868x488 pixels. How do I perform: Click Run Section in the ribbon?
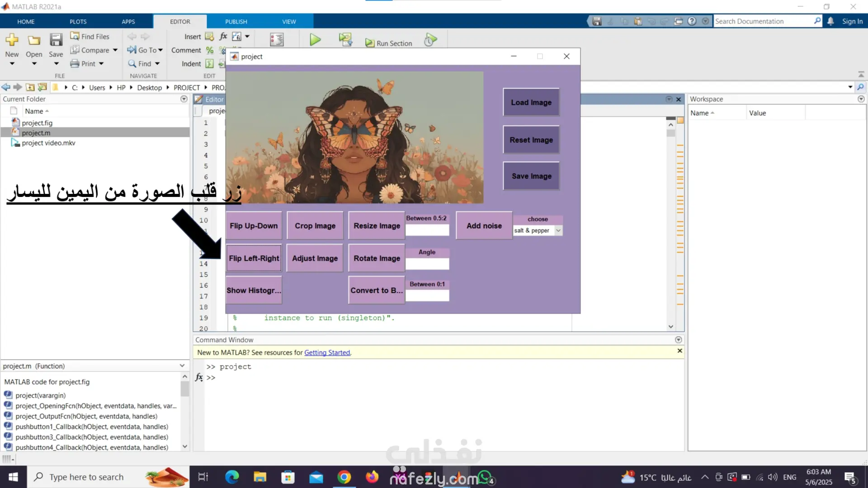pyautogui.click(x=389, y=43)
